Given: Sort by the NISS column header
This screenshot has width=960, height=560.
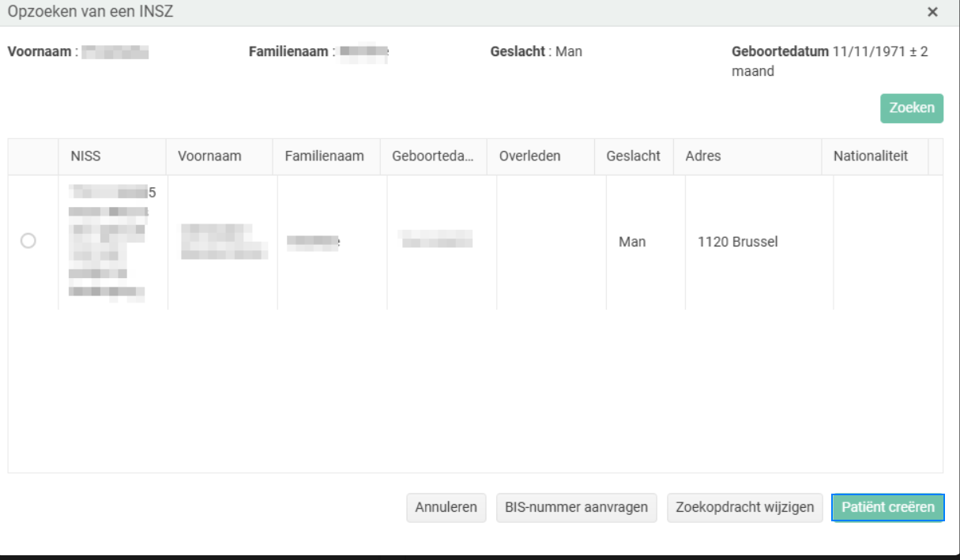Looking at the screenshot, I should click(x=85, y=156).
